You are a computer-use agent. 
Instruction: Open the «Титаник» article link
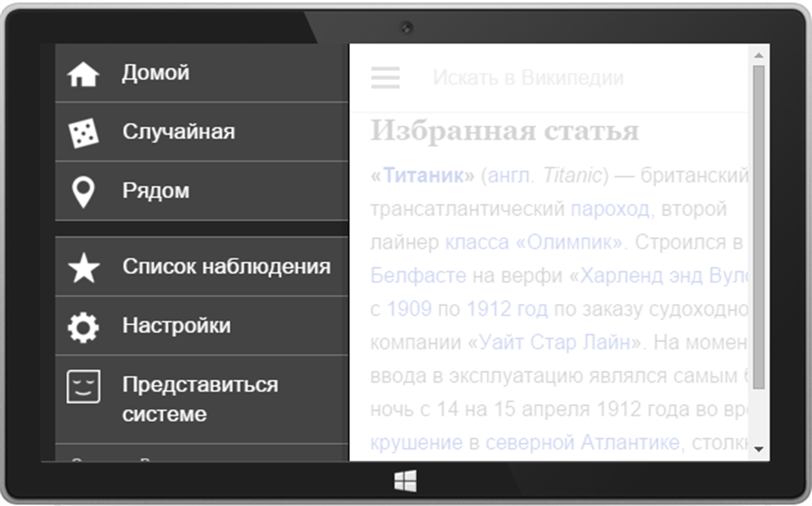[423, 176]
